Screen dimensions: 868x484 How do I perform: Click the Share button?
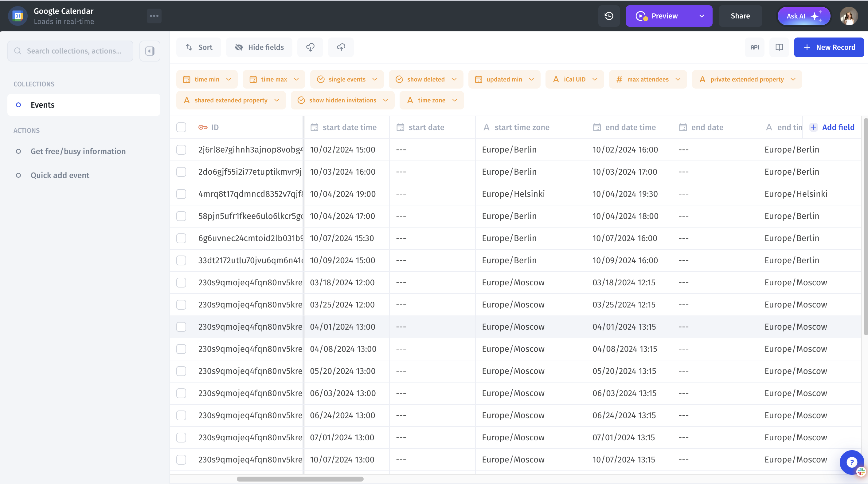(x=740, y=16)
